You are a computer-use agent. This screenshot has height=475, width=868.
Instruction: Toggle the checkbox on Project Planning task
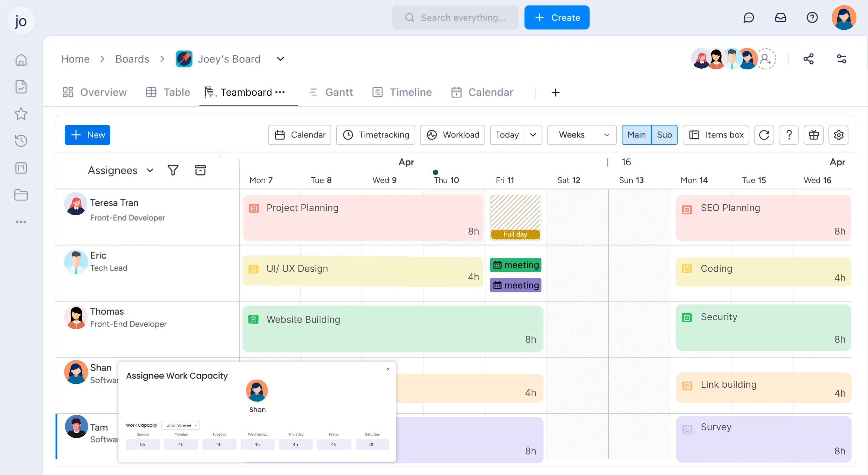254,208
